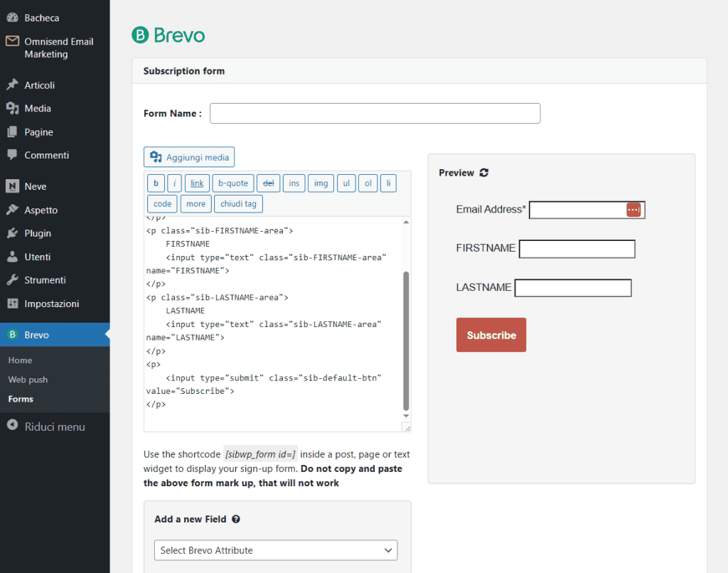Click the code editor scroll up arrow
Image resolution: width=728 pixels, height=573 pixels.
click(x=406, y=222)
